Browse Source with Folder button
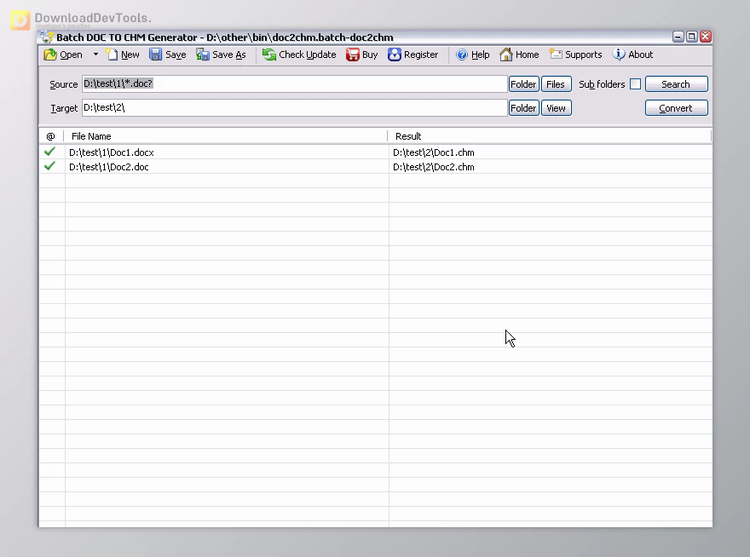This screenshot has height=557, width=750. point(524,84)
